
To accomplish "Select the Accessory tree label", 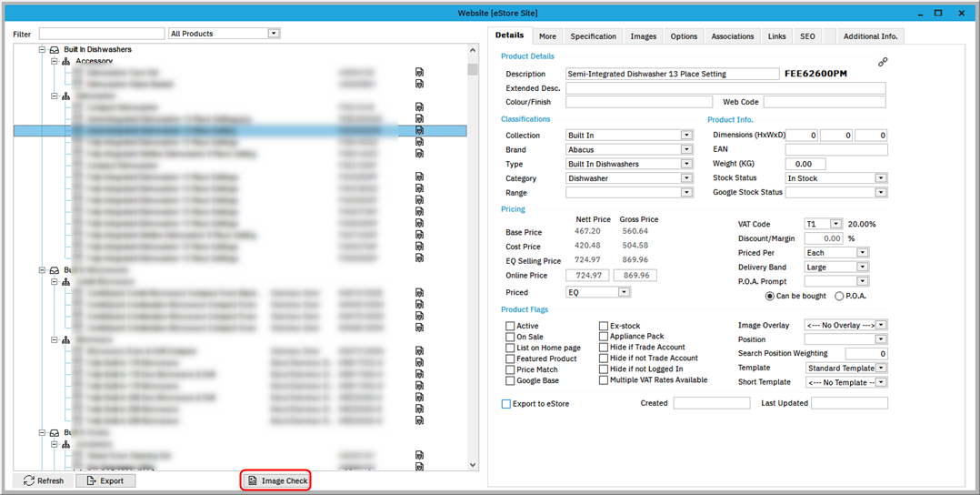I will 94,61.
